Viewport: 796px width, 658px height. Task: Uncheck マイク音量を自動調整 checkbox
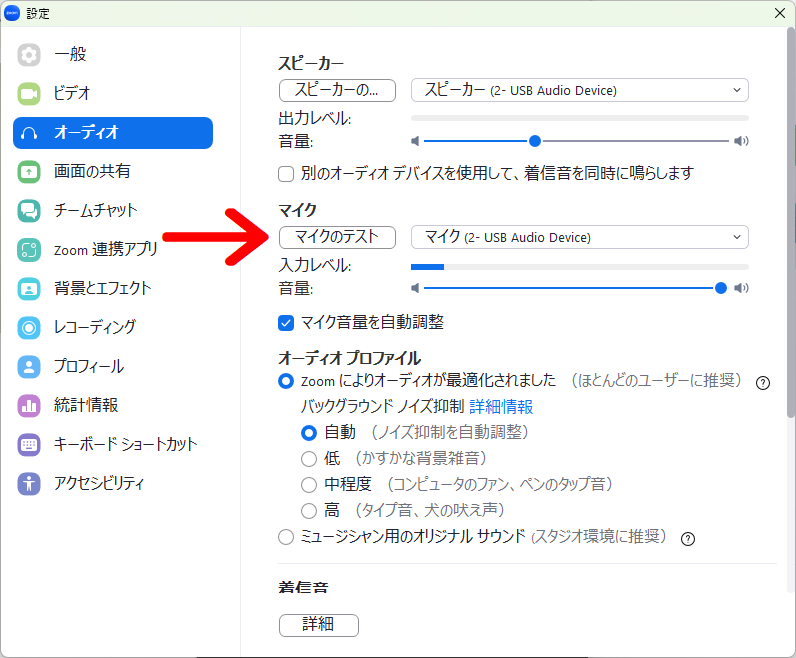pos(286,323)
